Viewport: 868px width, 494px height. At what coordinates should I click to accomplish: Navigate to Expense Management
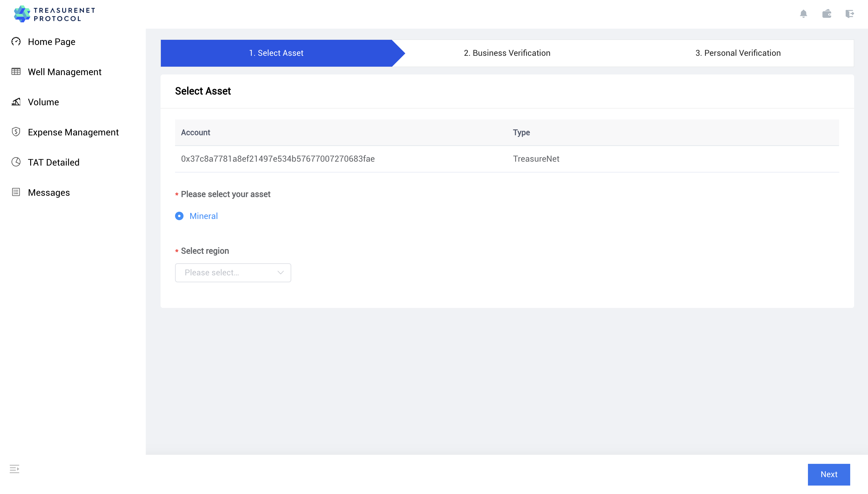(x=73, y=132)
